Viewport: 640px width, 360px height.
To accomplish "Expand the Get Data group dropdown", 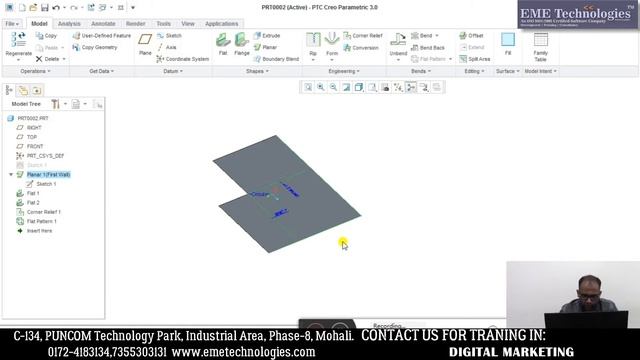I will (102, 71).
